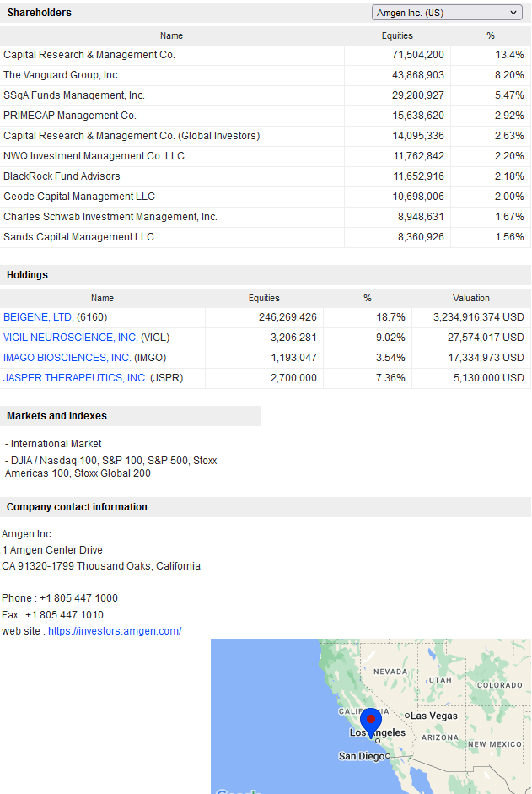Screen dimensions: 532x794
Task: Click fax number +1 805 447 1010
Action: tap(64, 615)
